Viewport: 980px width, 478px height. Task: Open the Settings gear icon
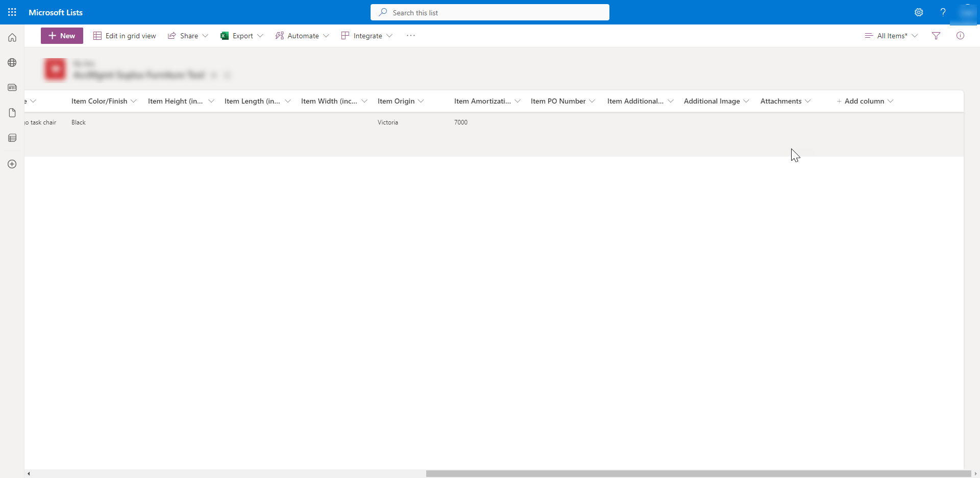click(919, 12)
